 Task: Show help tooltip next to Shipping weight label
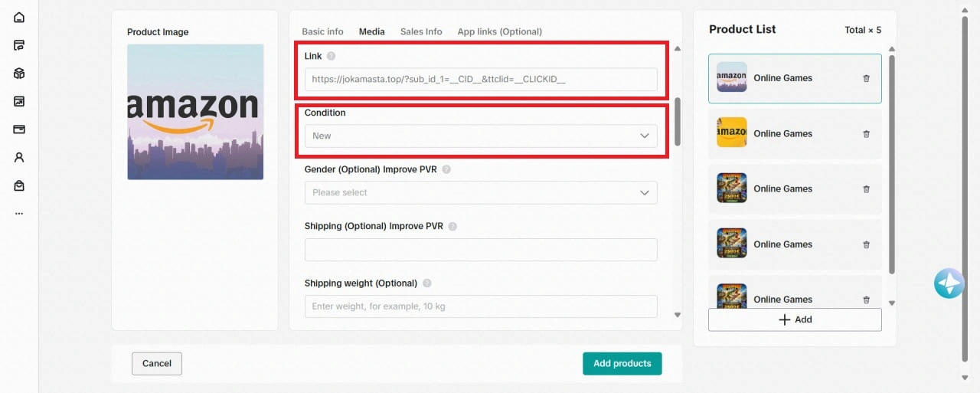coord(426,283)
